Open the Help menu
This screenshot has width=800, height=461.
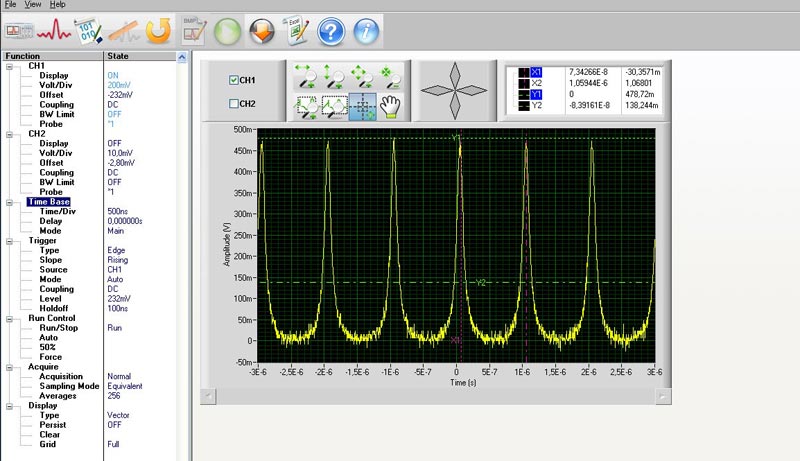(x=58, y=5)
